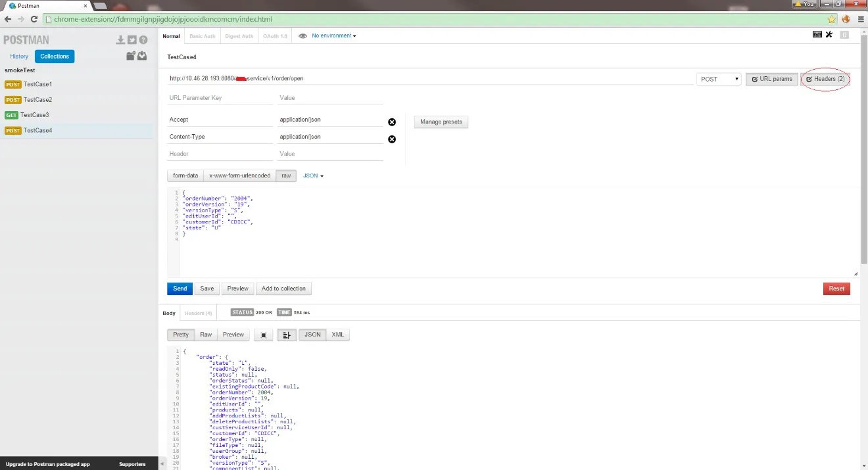
Task: Delete the Content-Type header row
Action: [x=392, y=139]
